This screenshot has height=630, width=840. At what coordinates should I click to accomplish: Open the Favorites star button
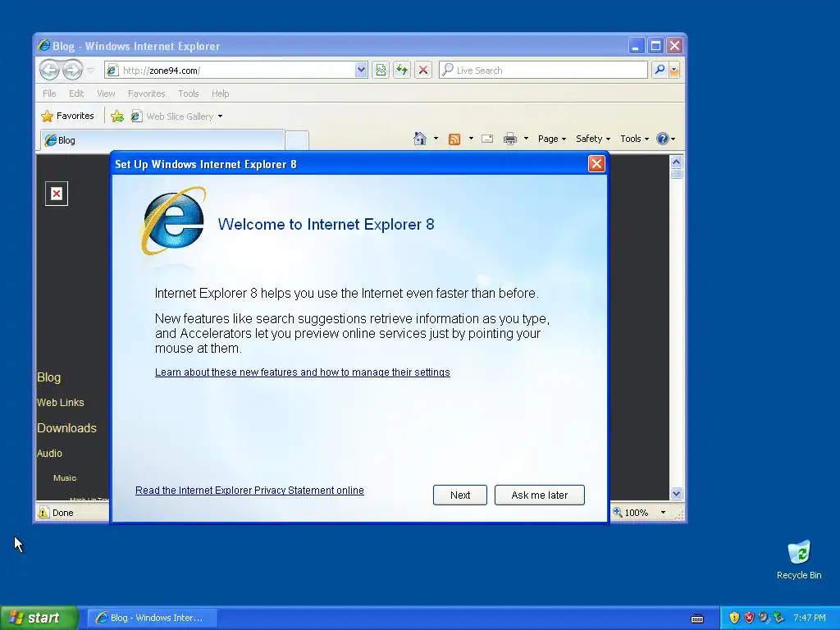pyautogui.click(x=67, y=116)
